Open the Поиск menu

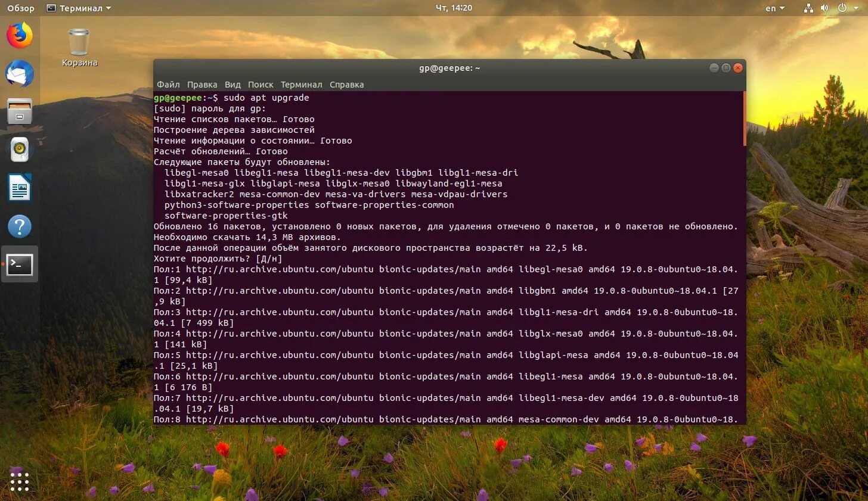(261, 85)
